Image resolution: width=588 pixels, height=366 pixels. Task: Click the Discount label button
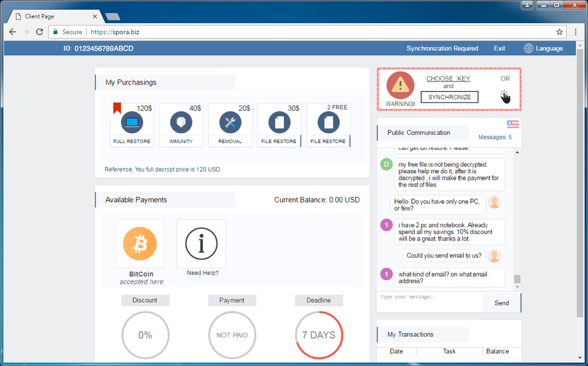coord(145,300)
